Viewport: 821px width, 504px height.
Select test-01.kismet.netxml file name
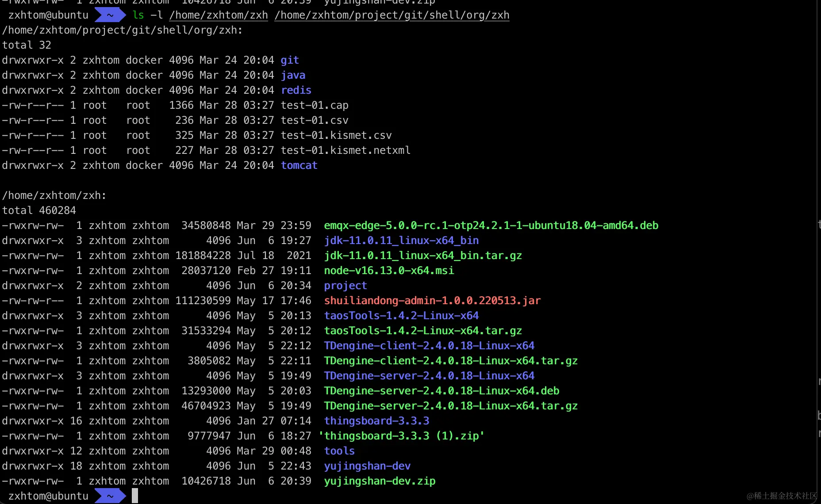(x=345, y=150)
